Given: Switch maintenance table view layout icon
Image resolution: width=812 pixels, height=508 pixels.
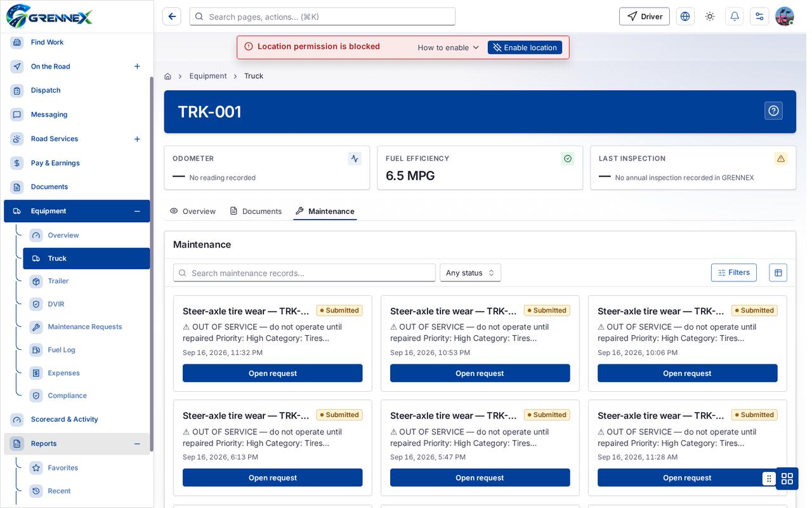Looking at the screenshot, I should point(778,272).
